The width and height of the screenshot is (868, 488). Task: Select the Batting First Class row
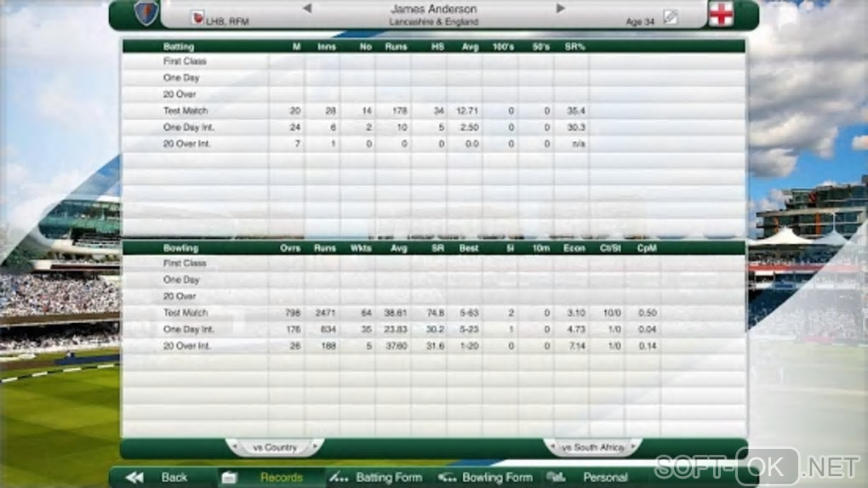pos(433,61)
